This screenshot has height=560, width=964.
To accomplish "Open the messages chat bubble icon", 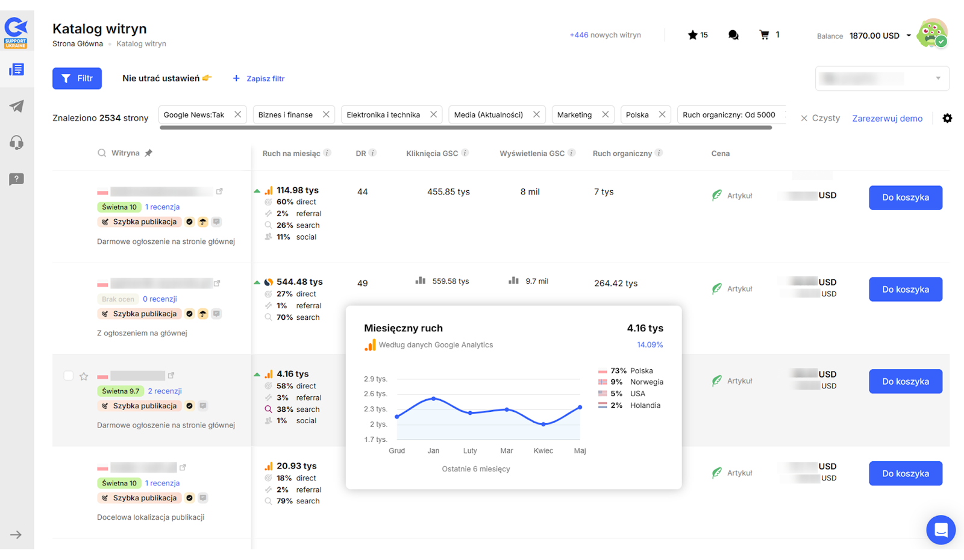I will [x=733, y=35].
